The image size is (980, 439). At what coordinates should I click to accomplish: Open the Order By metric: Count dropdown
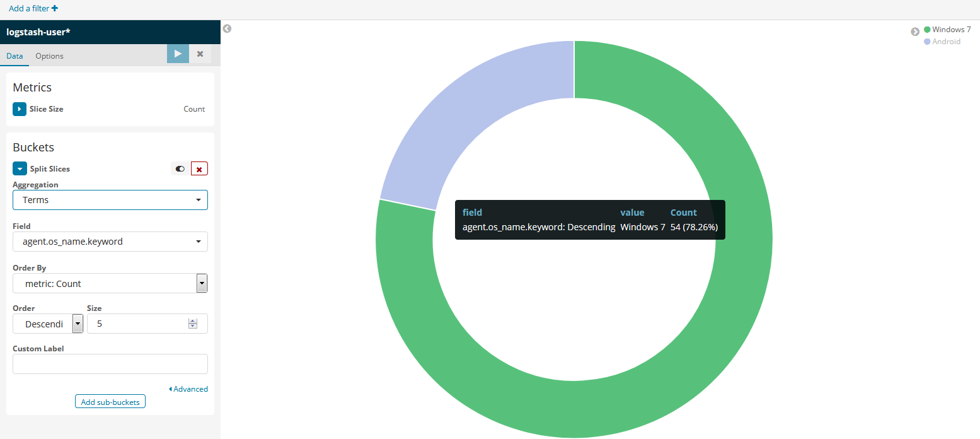click(110, 284)
